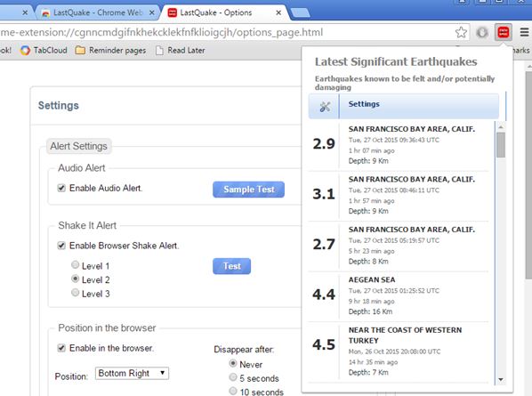Image resolution: width=532 pixels, height=396 pixels.
Task: Select shake Level 3 radio button
Action: point(76,293)
